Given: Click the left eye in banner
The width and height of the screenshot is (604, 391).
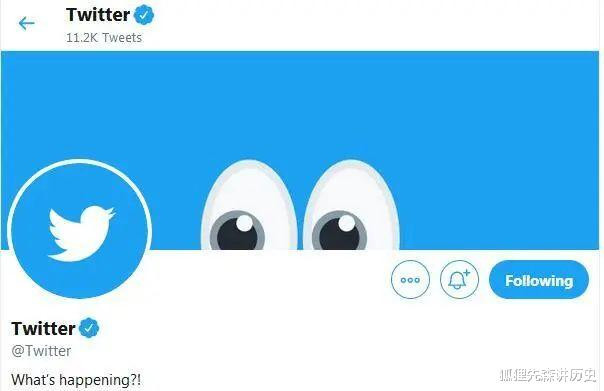Looking at the screenshot, I should [249, 205].
